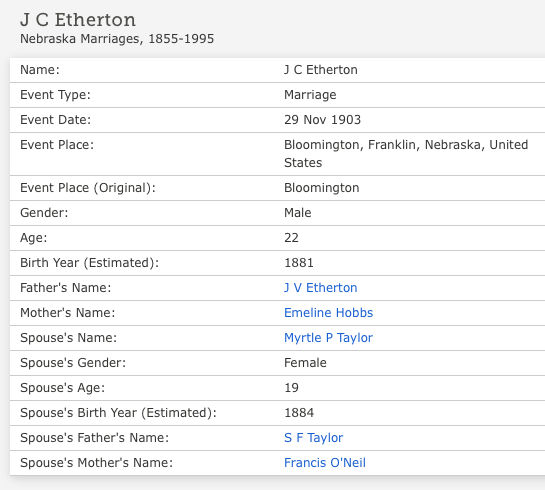The height and width of the screenshot is (490, 545).
Task: Click the Name value J C Etherton
Action: click(x=320, y=70)
